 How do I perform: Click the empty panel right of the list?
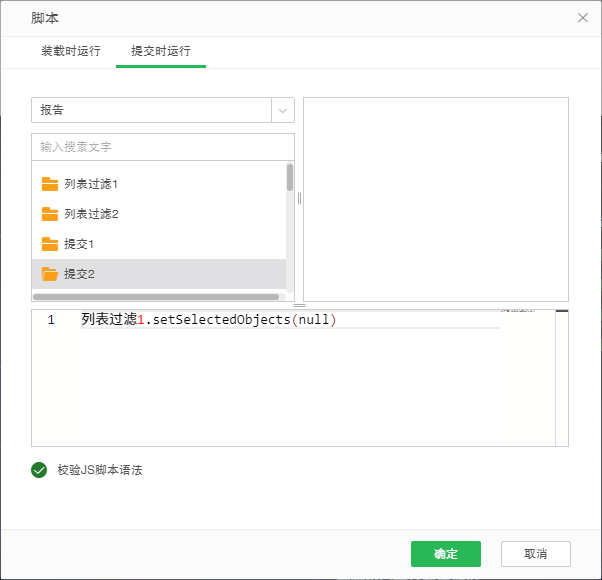[436, 198]
